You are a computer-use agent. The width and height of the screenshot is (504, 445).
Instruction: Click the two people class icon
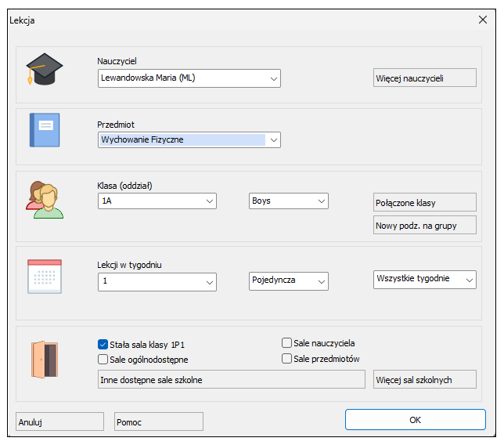[45, 200]
